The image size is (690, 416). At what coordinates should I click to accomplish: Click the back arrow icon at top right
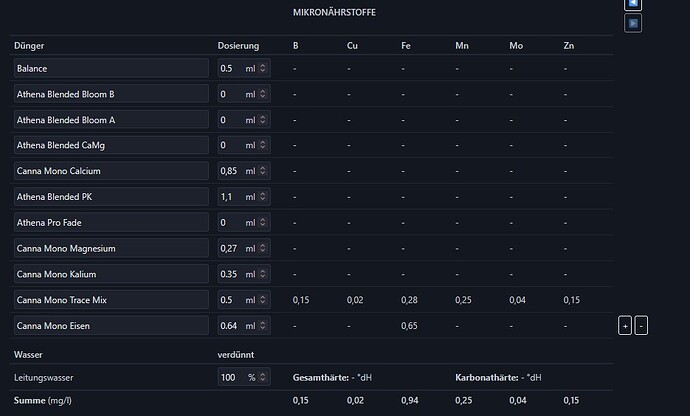coord(633,4)
